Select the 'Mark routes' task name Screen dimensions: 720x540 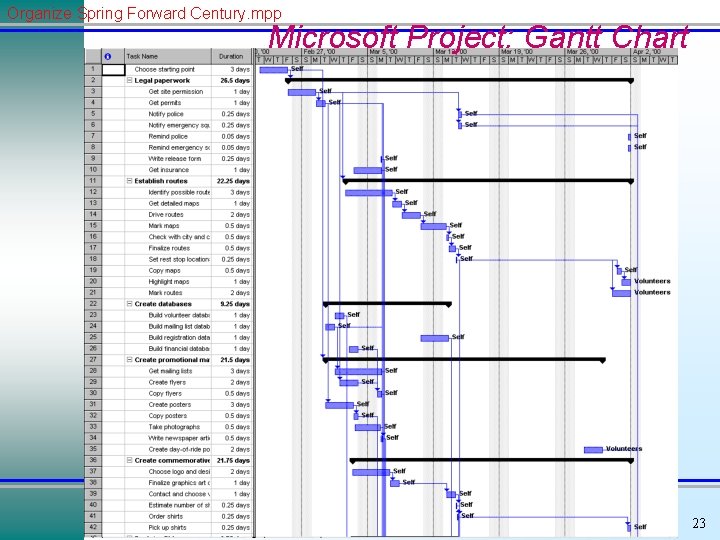[x=165, y=293]
